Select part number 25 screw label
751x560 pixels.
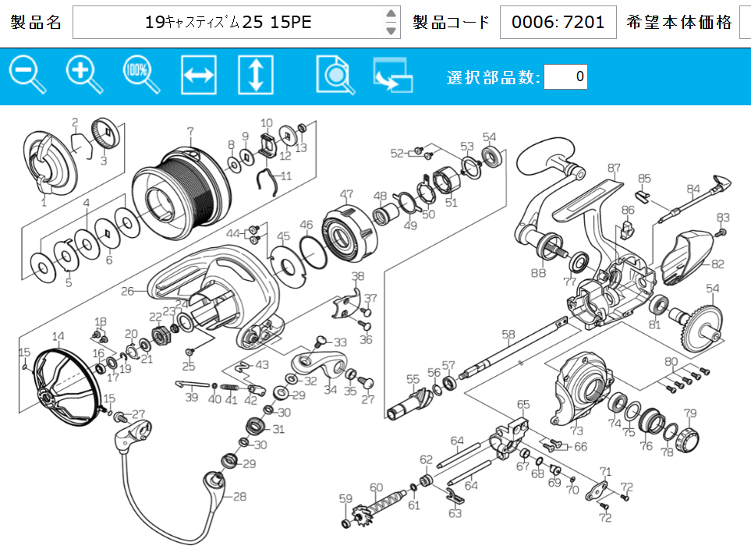(x=188, y=366)
